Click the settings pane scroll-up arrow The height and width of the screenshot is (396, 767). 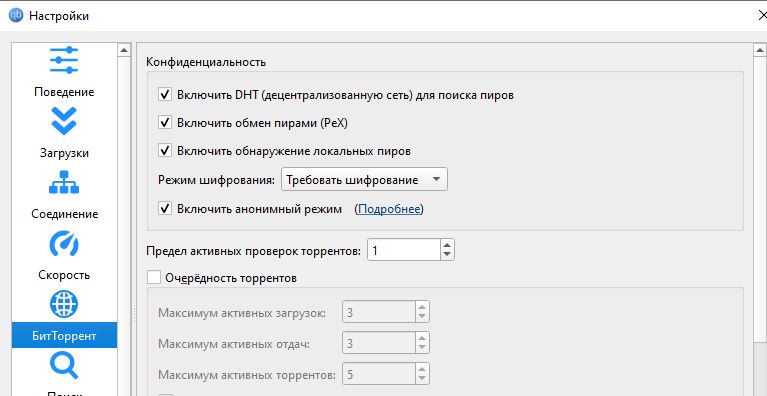760,50
